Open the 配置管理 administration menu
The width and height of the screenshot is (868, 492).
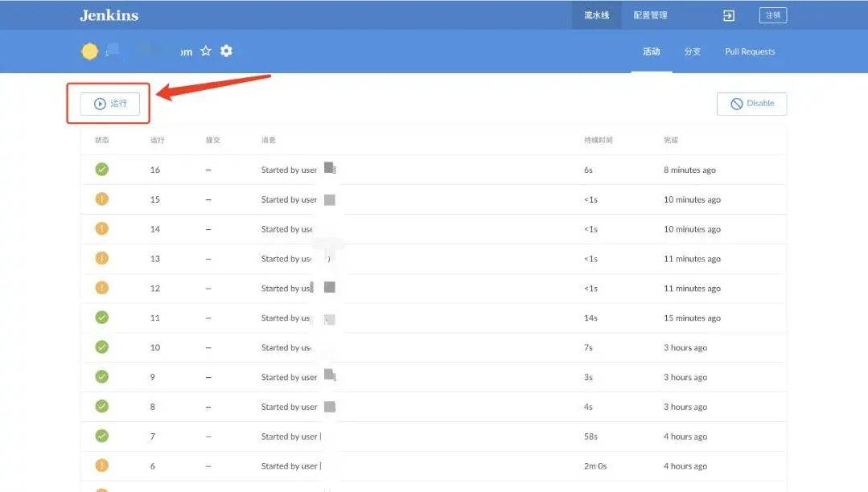(650, 15)
